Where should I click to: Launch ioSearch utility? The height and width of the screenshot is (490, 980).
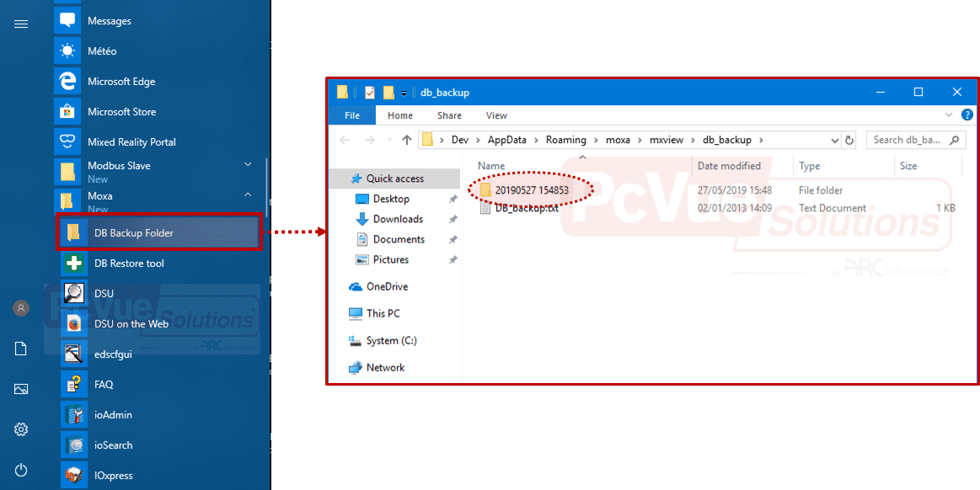pyautogui.click(x=113, y=445)
